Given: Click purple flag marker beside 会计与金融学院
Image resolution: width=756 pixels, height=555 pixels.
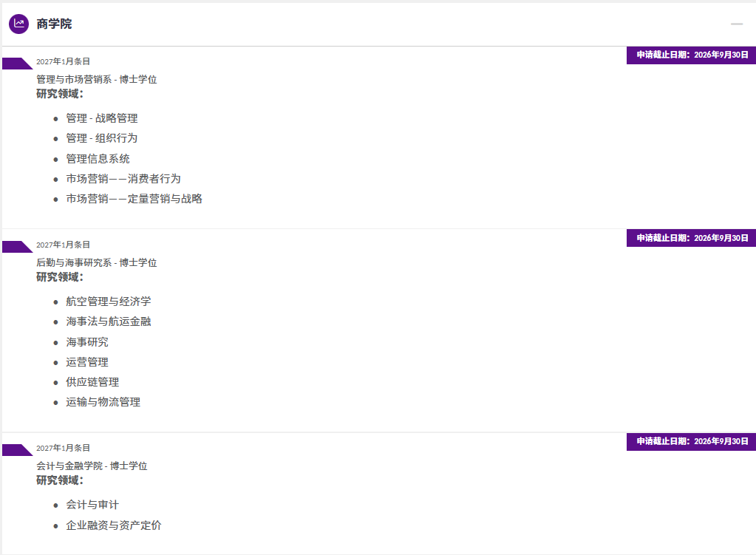Looking at the screenshot, I should (16, 450).
